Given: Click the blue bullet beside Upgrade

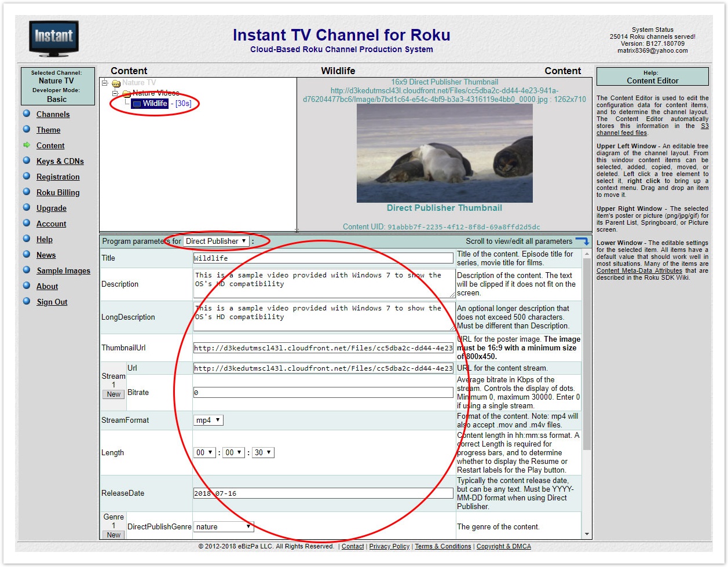Looking at the screenshot, I should point(27,207).
